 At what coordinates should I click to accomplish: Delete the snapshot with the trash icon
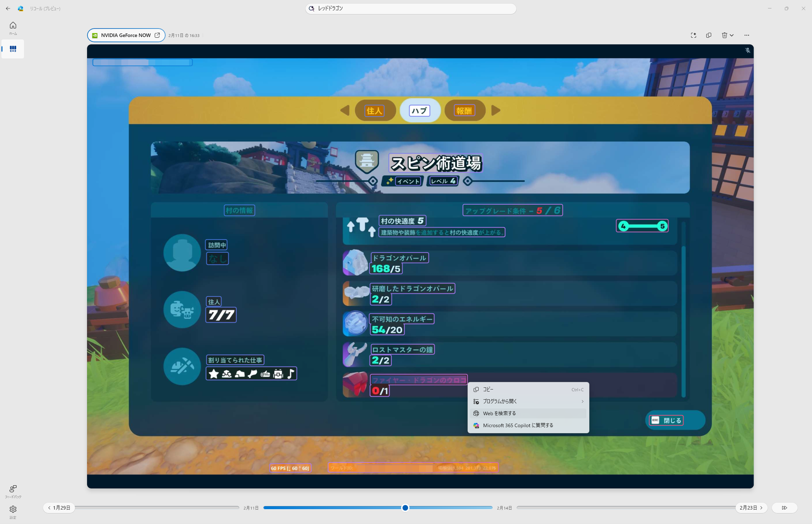point(724,35)
